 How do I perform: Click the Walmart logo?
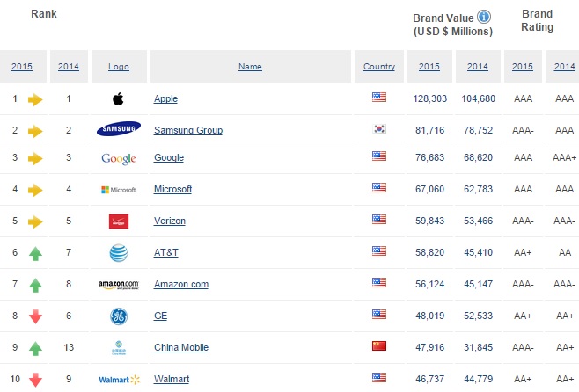(119, 380)
